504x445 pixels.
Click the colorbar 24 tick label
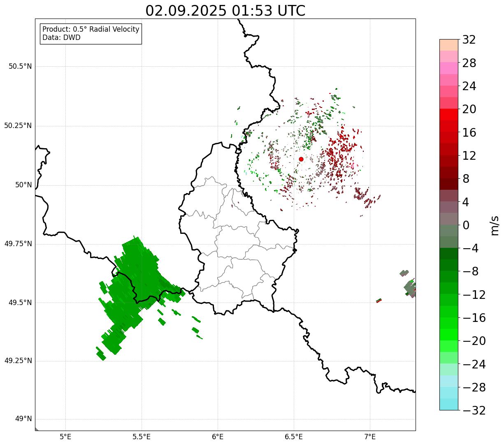click(x=469, y=86)
